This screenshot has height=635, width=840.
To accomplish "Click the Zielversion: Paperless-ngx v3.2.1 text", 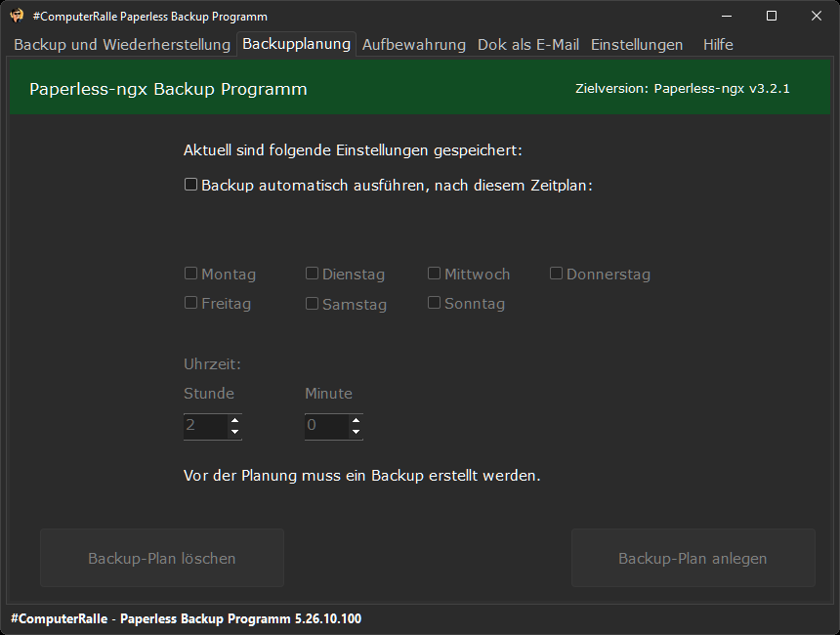I will (x=683, y=89).
